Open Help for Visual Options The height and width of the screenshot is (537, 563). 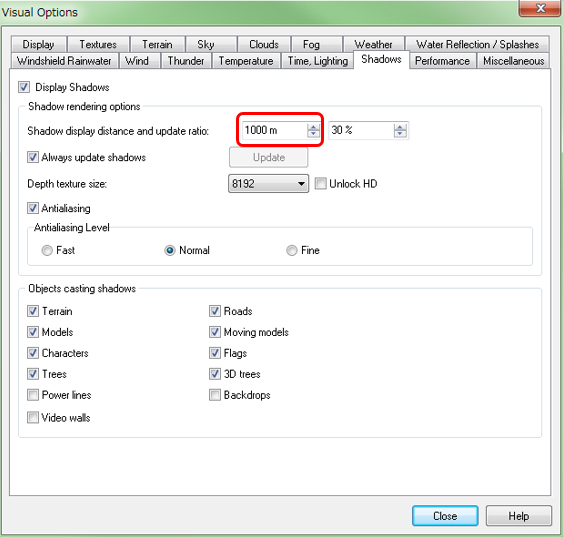tap(518, 516)
